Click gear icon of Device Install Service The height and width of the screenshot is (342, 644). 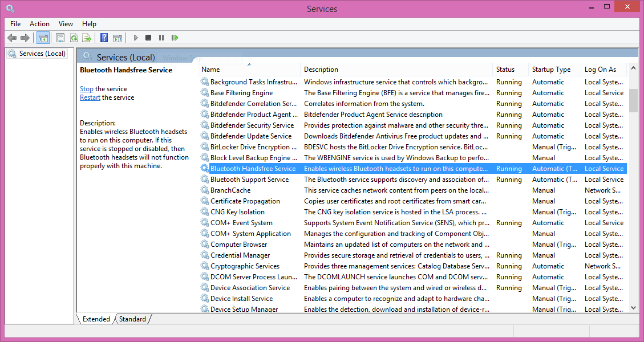pos(204,299)
